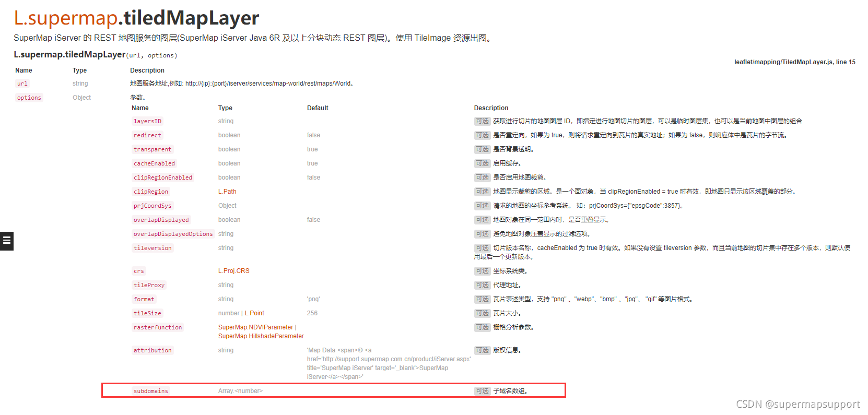This screenshot has height=415, width=868.
Task: Visit the SuperMap.NDVIParameter link
Action: coord(256,327)
